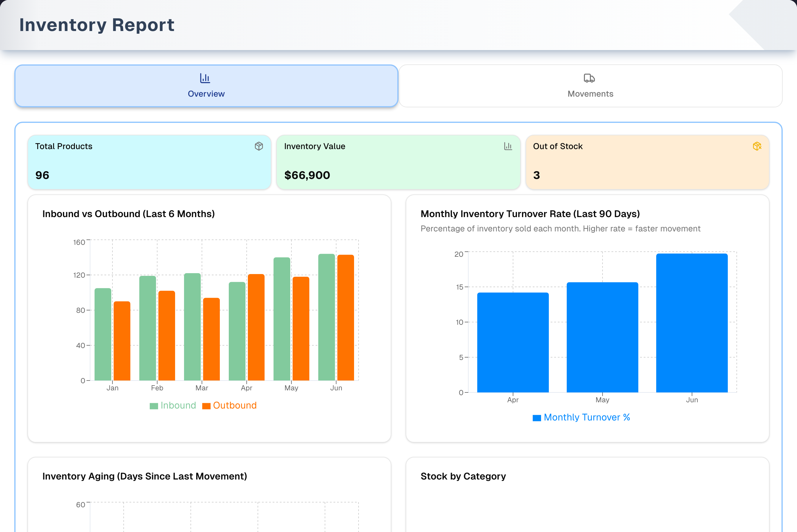
Task: Click the Jan Inbound green bar
Action: pyautogui.click(x=103, y=334)
